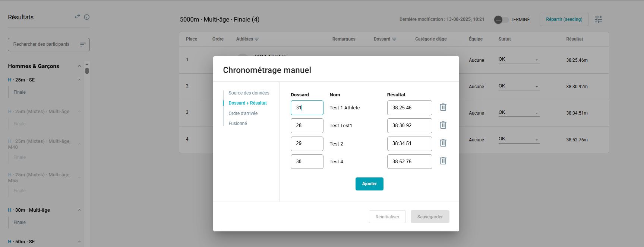Click the Test 1 Athlete name
The width and height of the screenshot is (644, 247).
click(x=345, y=108)
